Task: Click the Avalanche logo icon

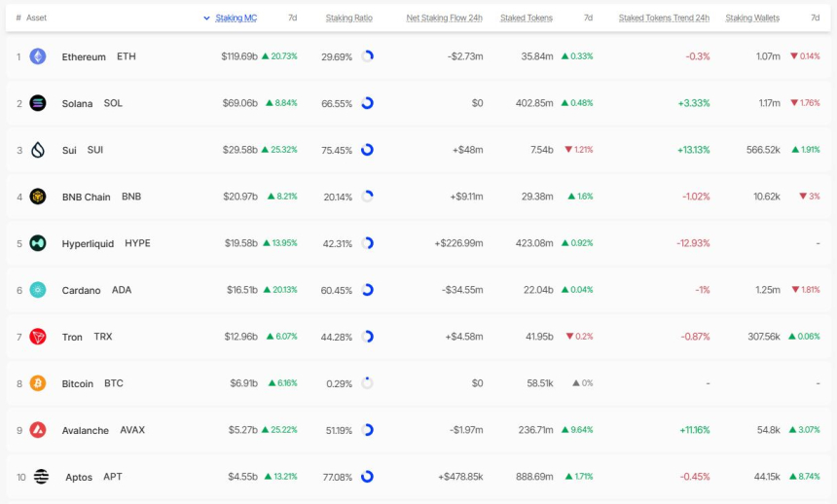Action: [x=38, y=430]
